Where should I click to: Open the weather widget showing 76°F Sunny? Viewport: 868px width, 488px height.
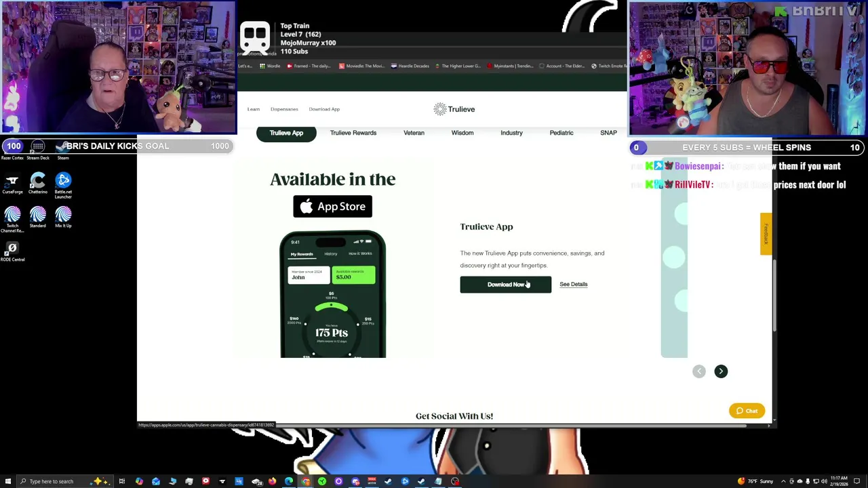757,481
